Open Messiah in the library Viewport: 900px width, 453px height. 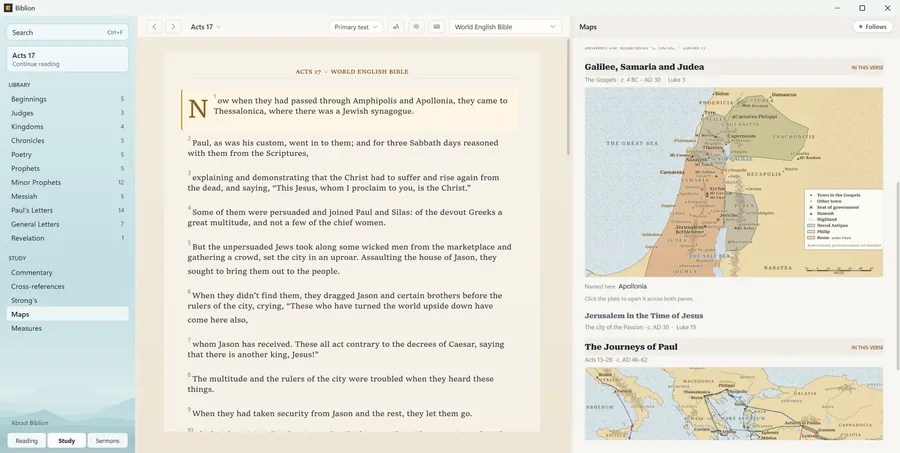coord(67,196)
